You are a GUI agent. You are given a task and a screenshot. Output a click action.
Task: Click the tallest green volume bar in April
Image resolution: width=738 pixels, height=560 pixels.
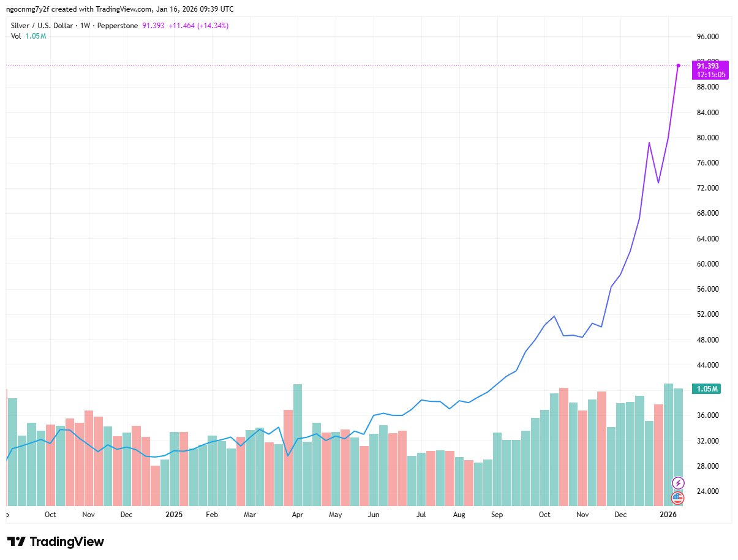tap(298, 444)
